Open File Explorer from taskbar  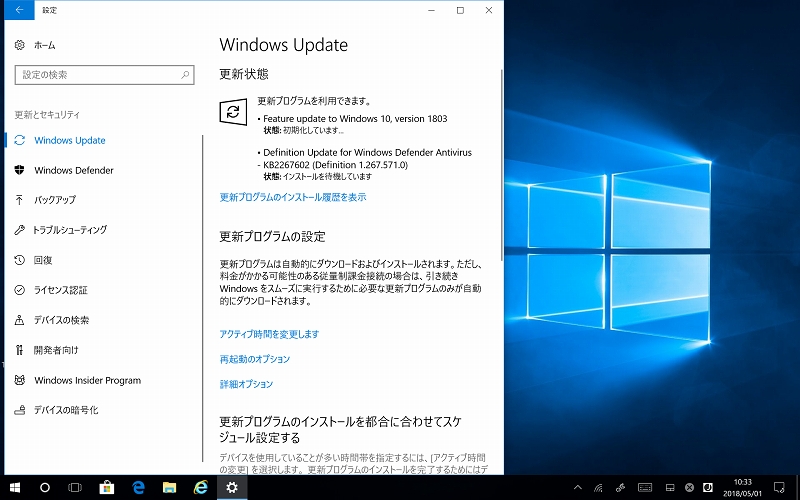[x=169, y=488]
